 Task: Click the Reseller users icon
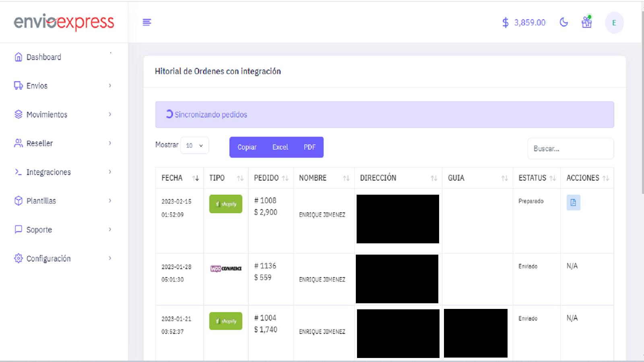pyautogui.click(x=19, y=143)
